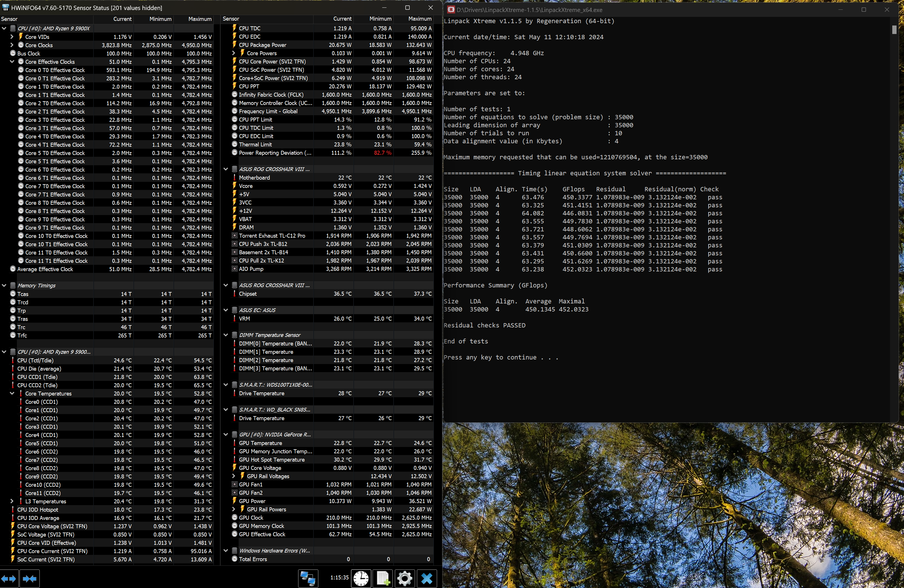904x588 pixels.
Task: Start logging with the sheet plus icon
Action: tap(383, 579)
